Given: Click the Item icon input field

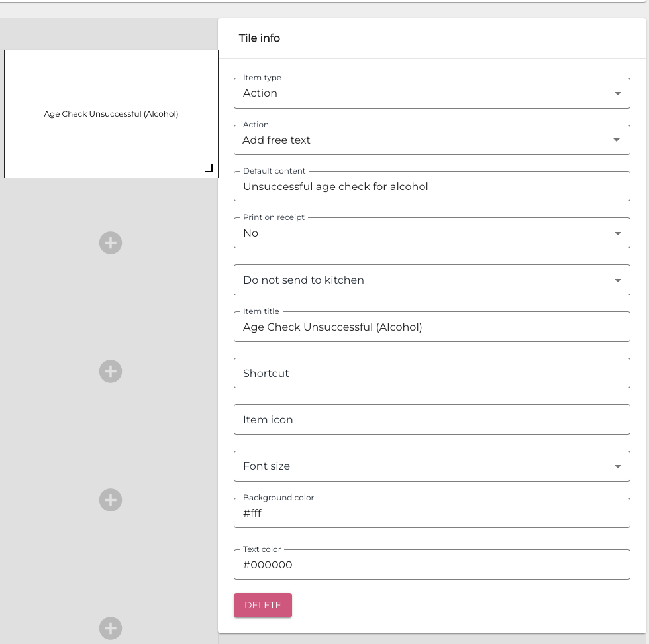Looking at the screenshot, I should coord(431,420).
